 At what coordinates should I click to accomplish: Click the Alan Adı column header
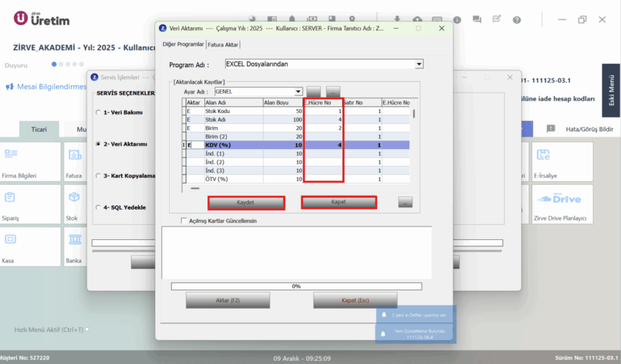[233, 102]
